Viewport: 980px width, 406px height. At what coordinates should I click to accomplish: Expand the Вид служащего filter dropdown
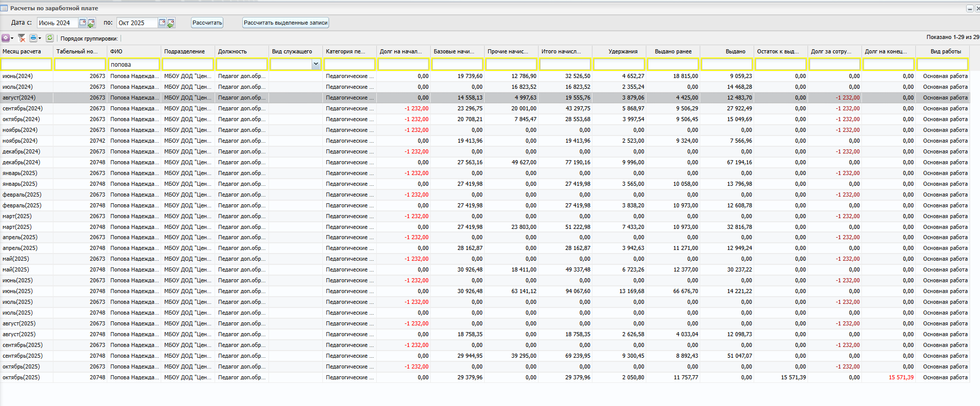pyautogui.click(x=316, y=64)
